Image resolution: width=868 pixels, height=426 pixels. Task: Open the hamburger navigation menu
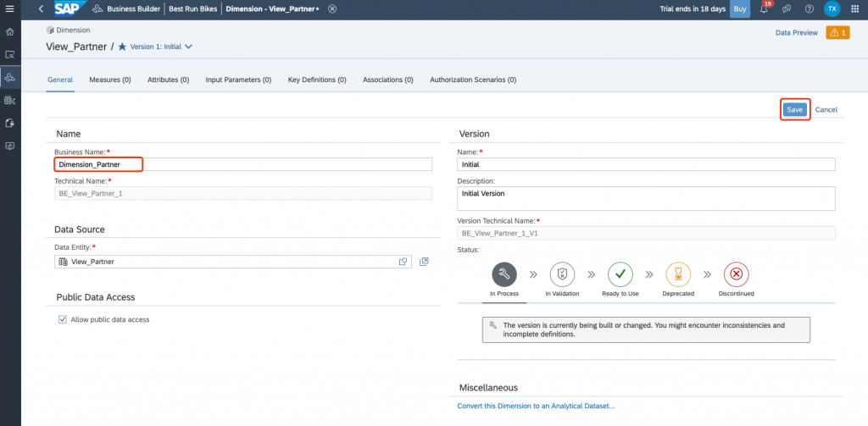click(9, 8)
